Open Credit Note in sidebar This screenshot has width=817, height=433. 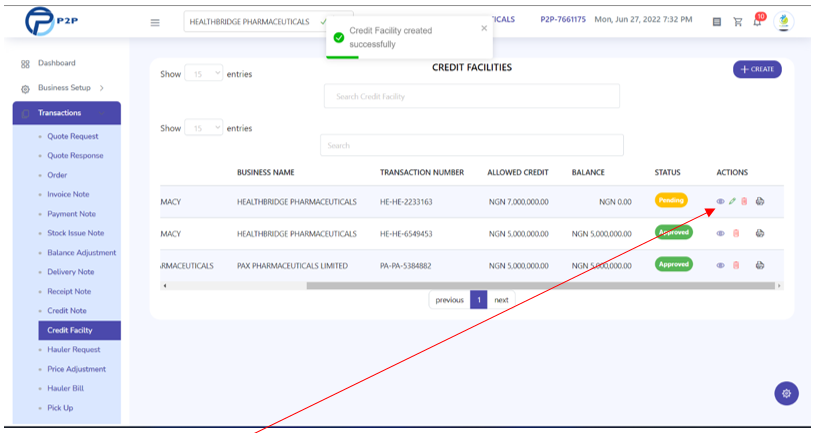[x=67, y=311]
